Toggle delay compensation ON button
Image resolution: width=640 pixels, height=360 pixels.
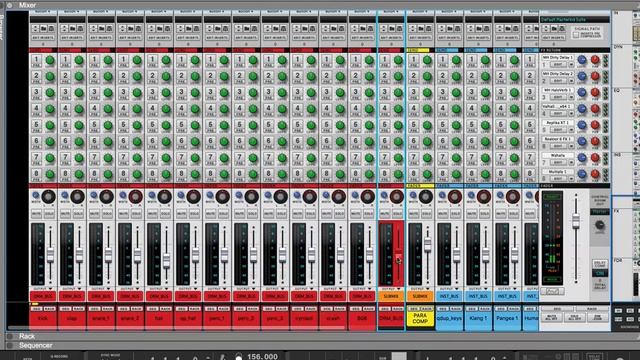coord(600,273)
